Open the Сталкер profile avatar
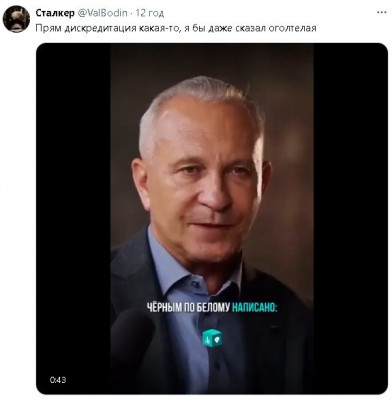The height and width of the screenshot is (400, 392). pos(16,19)
